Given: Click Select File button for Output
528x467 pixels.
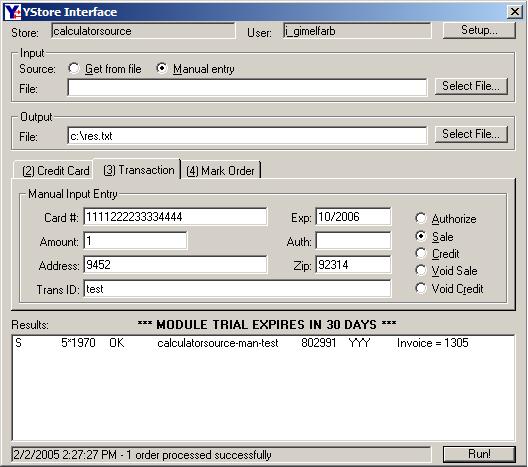Looking at the screenshot, I should (471, 134).
